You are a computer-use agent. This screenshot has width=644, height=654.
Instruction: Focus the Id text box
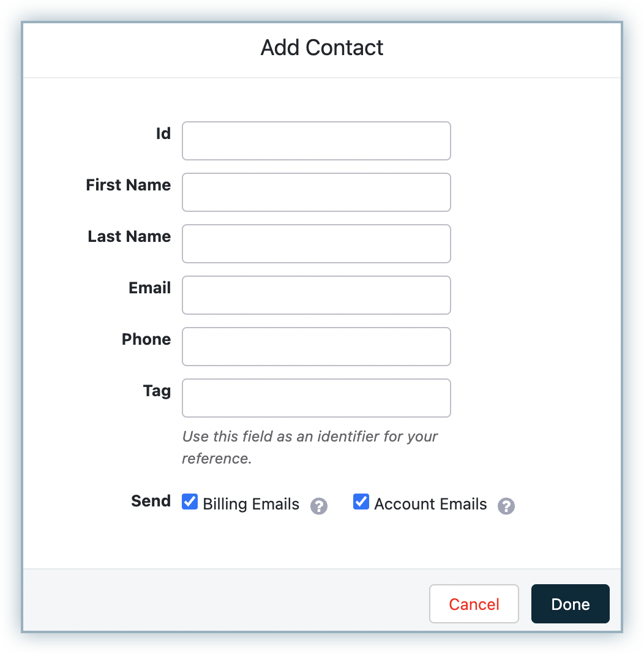(x=316, y=141)
